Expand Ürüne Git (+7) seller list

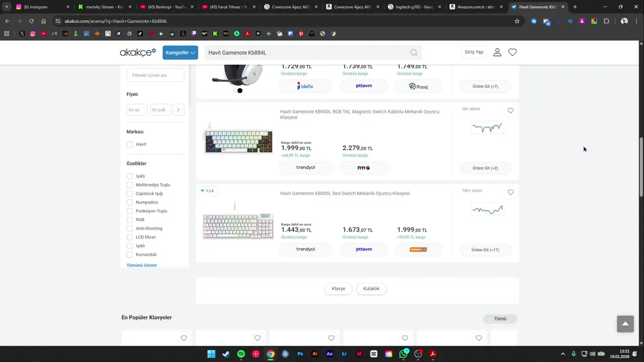pos(485,86)
